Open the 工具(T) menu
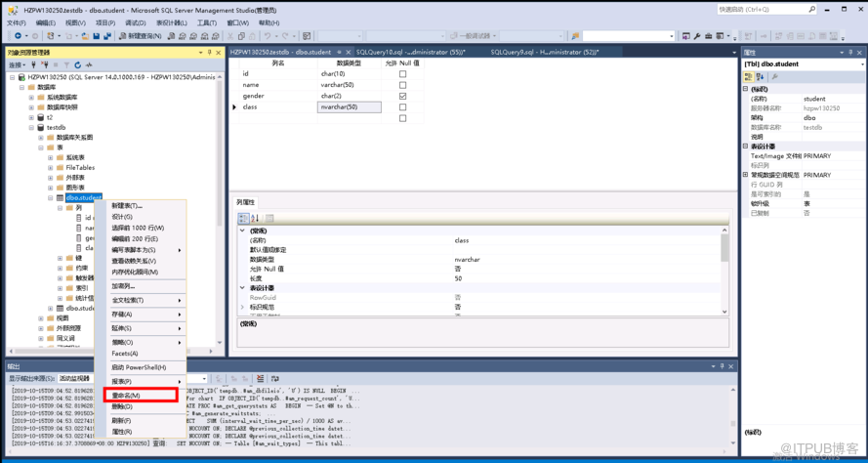Viewport: 868px width, 463px height. point(206,22)
